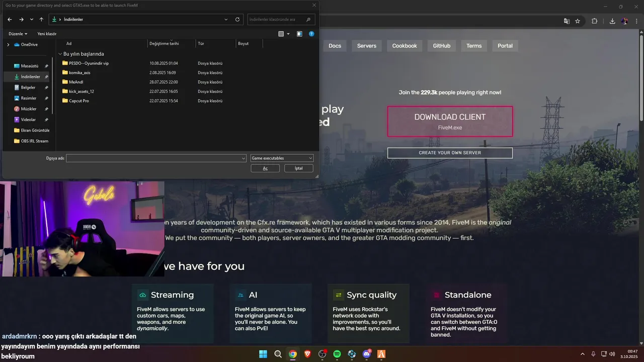Open recent locations chevron in file dialog
Screen dimensions: 644x362
(32, 20)
